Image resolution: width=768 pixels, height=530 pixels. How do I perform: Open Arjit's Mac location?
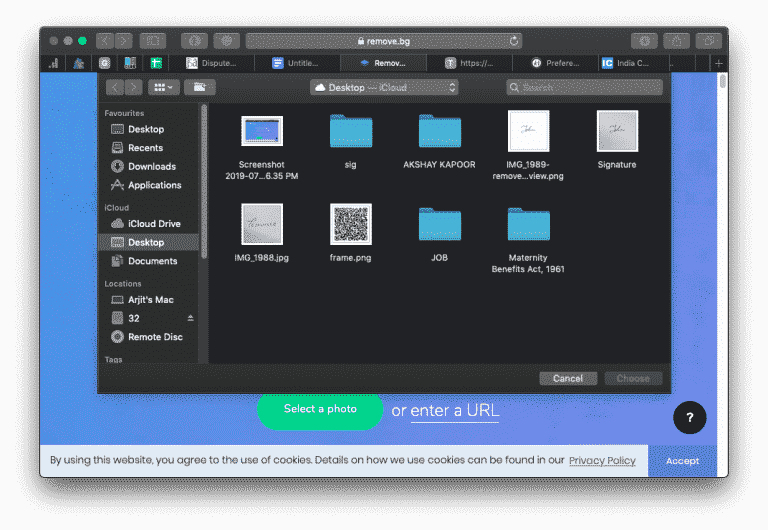click(x=150, y=300)
